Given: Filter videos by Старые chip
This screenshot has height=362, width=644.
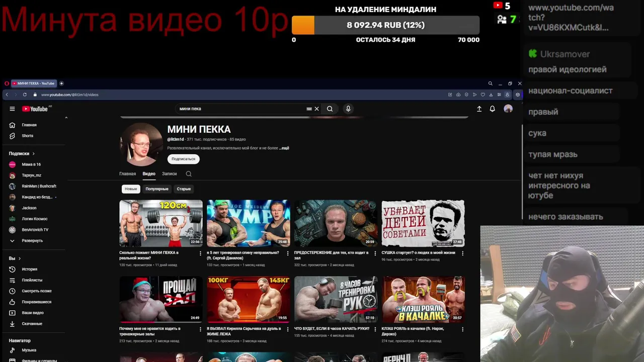Looking at the screenshot, I should point(184,189).
